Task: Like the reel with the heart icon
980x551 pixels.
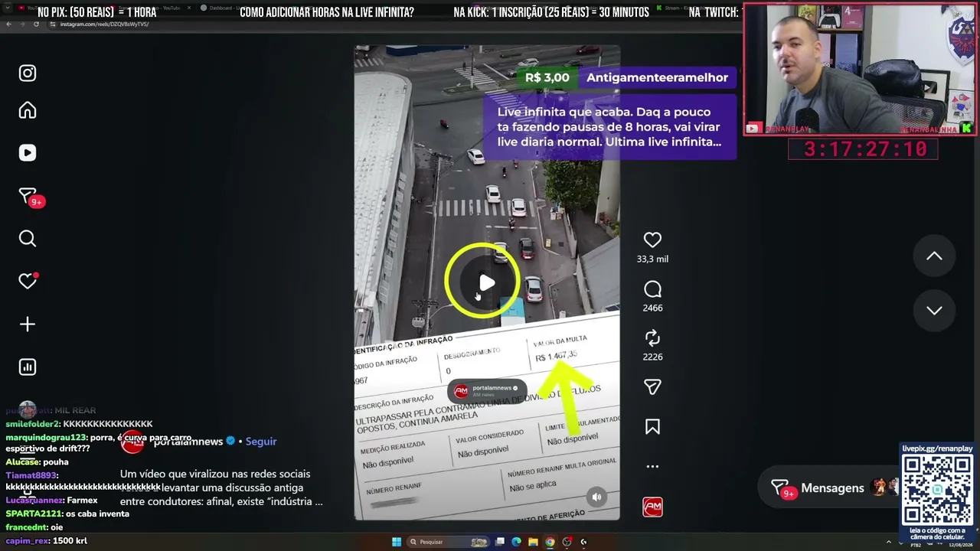Action: (652, 240)
